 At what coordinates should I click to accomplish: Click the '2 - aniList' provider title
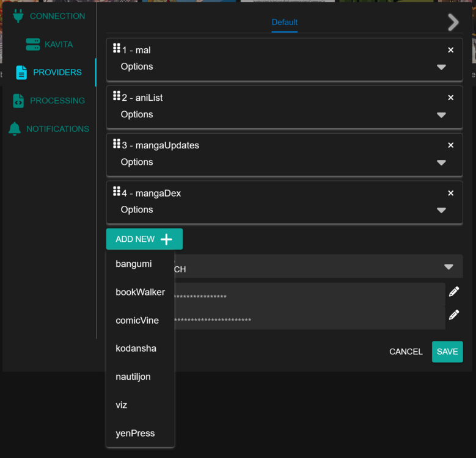point(142,98)
